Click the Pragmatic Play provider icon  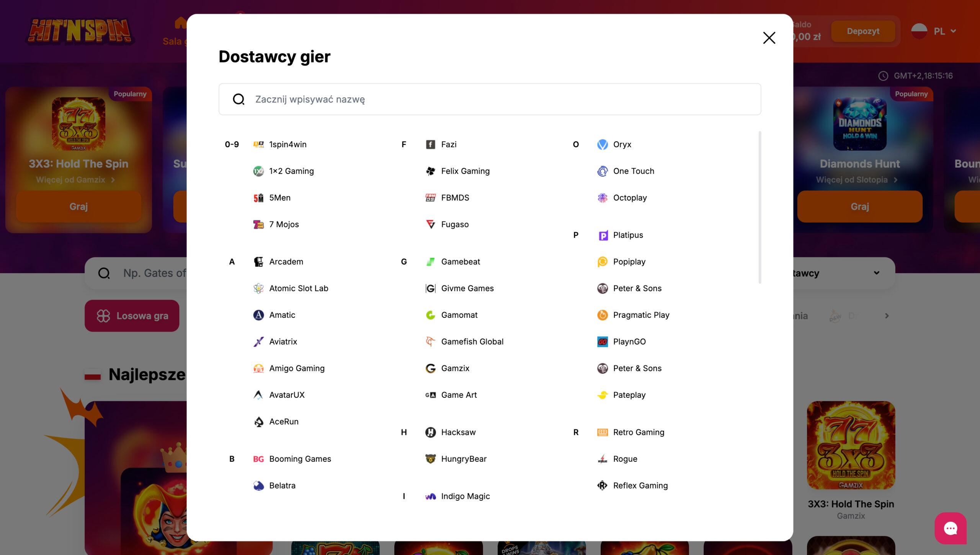tap(602, 315)
